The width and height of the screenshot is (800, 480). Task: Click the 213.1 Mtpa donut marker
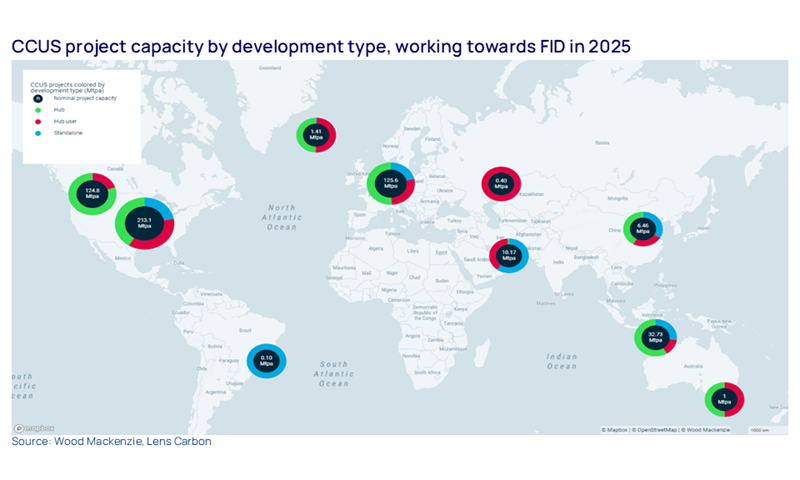pos(145,224)
